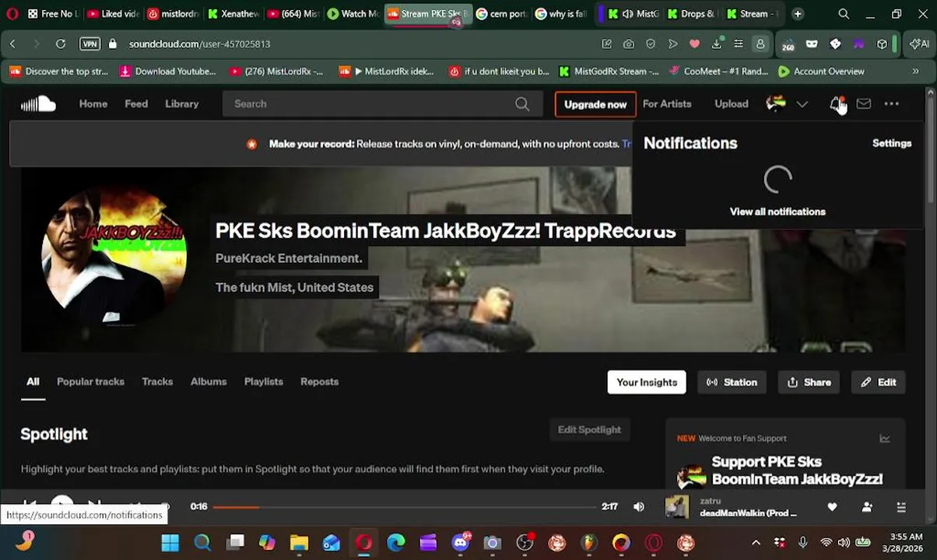The width and height of the screenshot is (937, 560).
Task: Open the Account Overview bookmark
Action: point(822,72)
